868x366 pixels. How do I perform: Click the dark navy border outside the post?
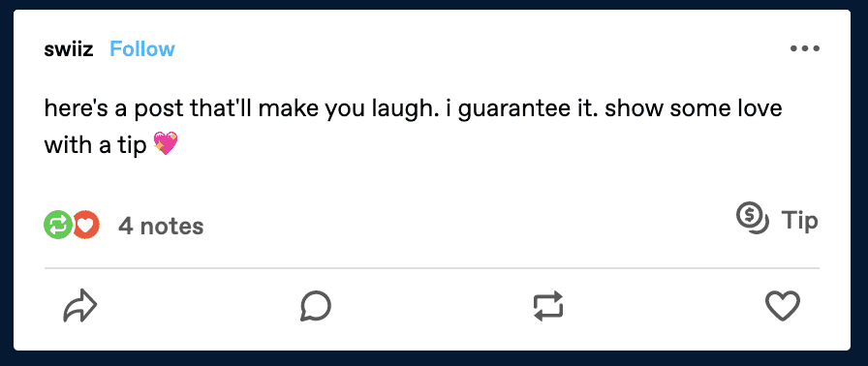[x=434, y=5]
